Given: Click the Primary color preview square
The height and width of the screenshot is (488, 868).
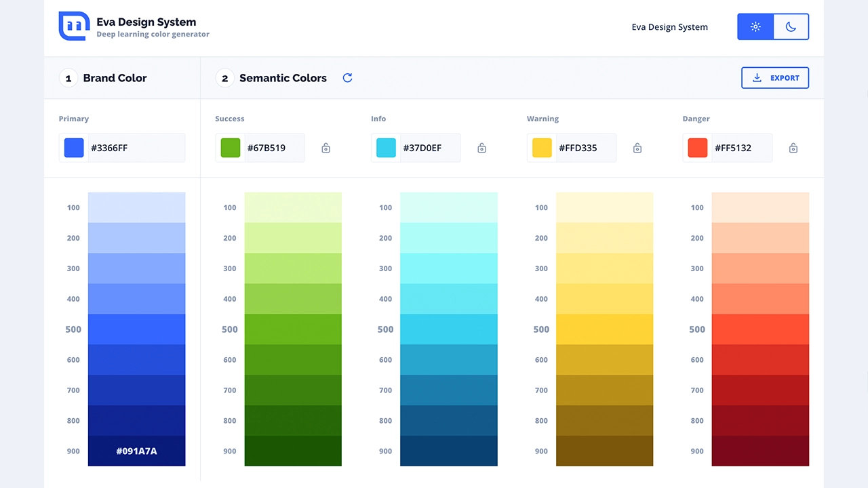Looking at the screenshot, I should coord(74,148).
